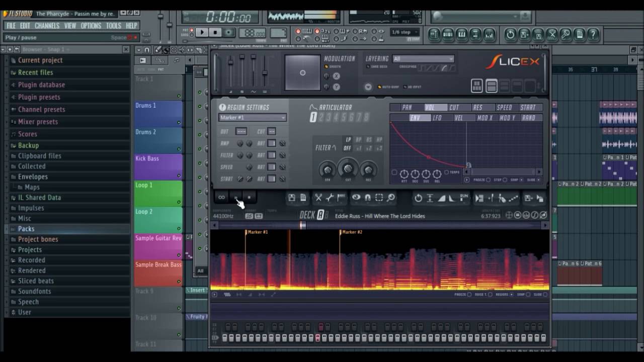Open the FILE menu
The height and width of the screenshot is (362, 644).
[11, 26]
